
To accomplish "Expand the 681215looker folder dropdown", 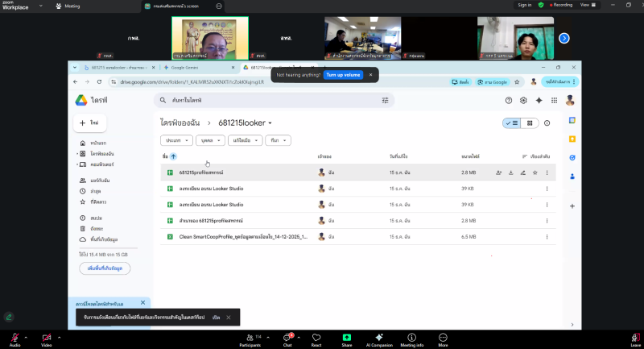I will (x=270, y=123).
